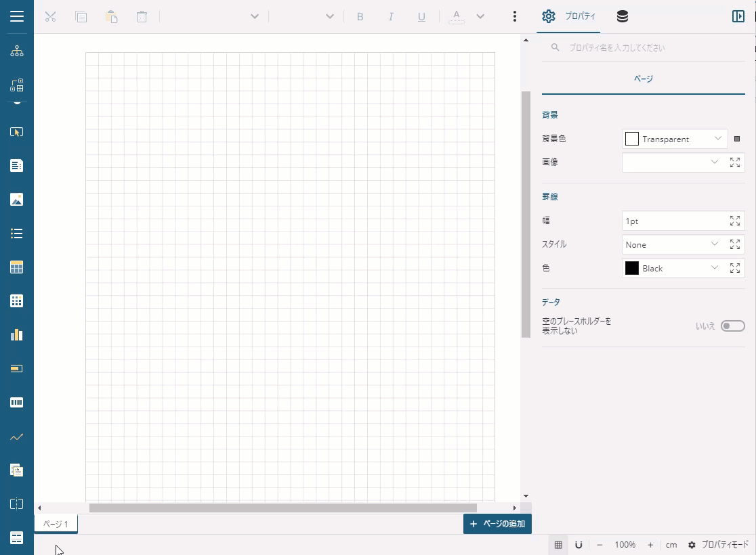Select the Table report item icon

click(x=17, y=267)
